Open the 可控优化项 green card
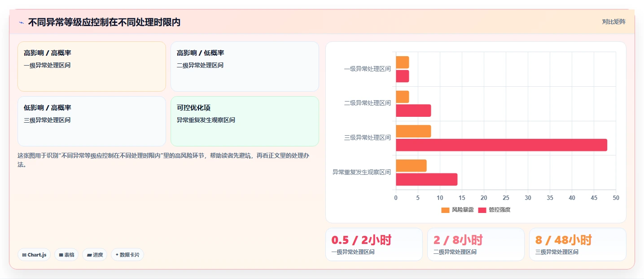Image resolution: width=644 pixels, height=279 pixels. [245, 121]
